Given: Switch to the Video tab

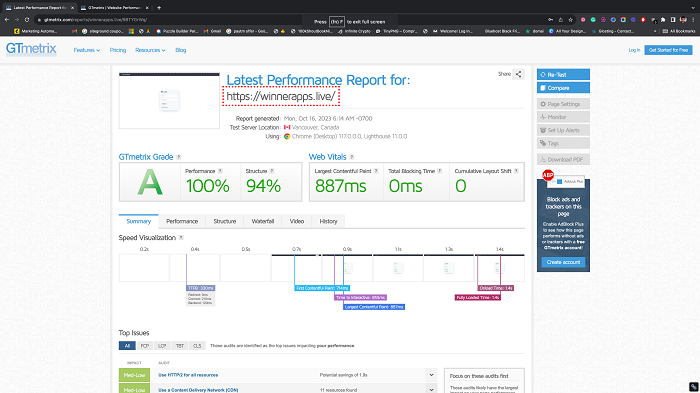Looking at the screenshot, I should pyautogui.click(x=296, y=222).
